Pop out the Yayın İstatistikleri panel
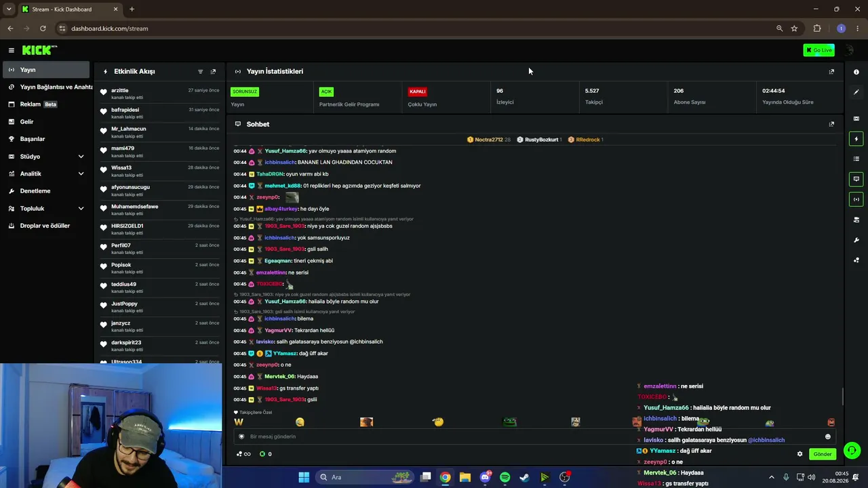This screenshot has width=868, height=488. pyautogui.click(x=831, y=71)
